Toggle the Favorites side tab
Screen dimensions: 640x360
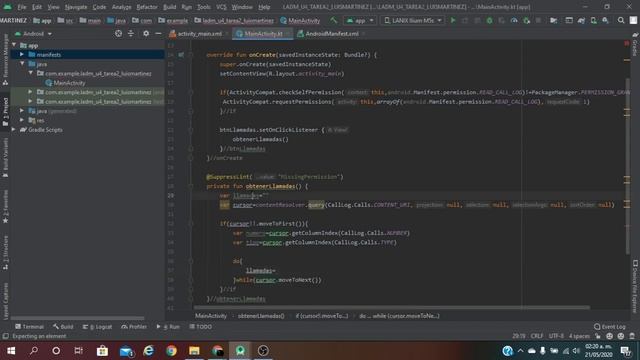point(5,206)
